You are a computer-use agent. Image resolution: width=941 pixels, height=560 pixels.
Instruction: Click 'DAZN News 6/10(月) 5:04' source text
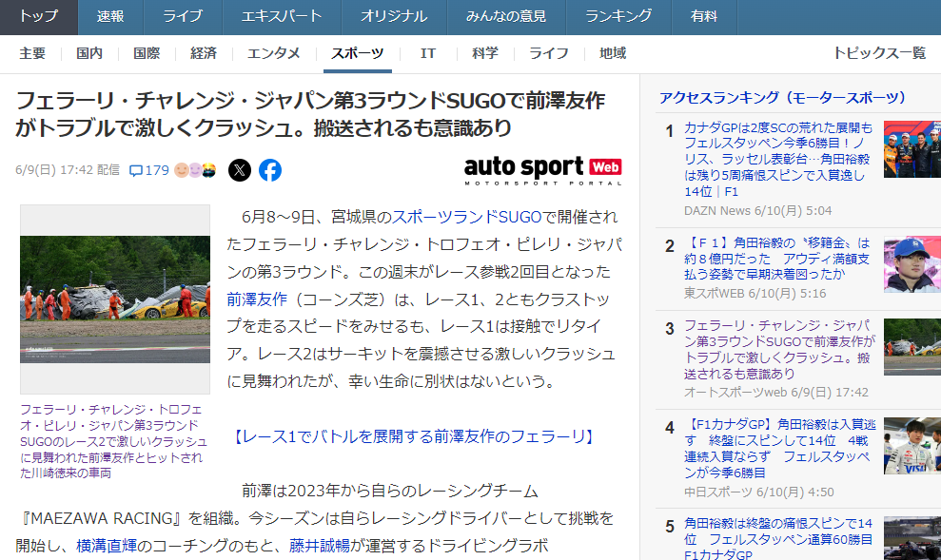pyautogui.click(x=757, y=211)
